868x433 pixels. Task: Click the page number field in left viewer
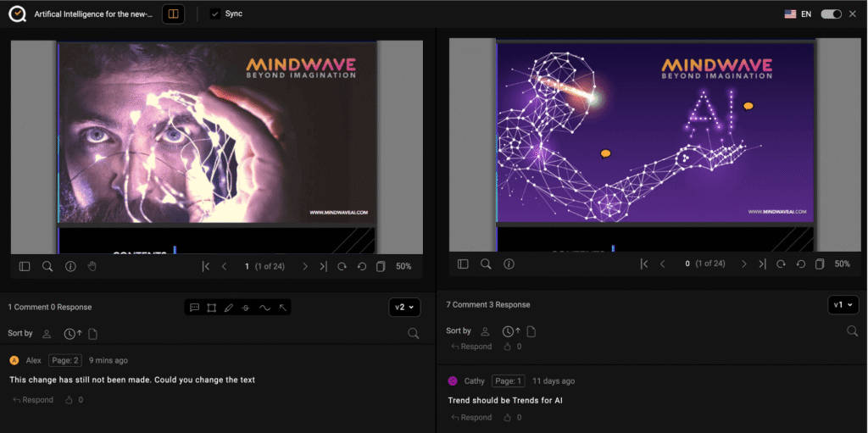pyautogui.click(x=247, y=266)
